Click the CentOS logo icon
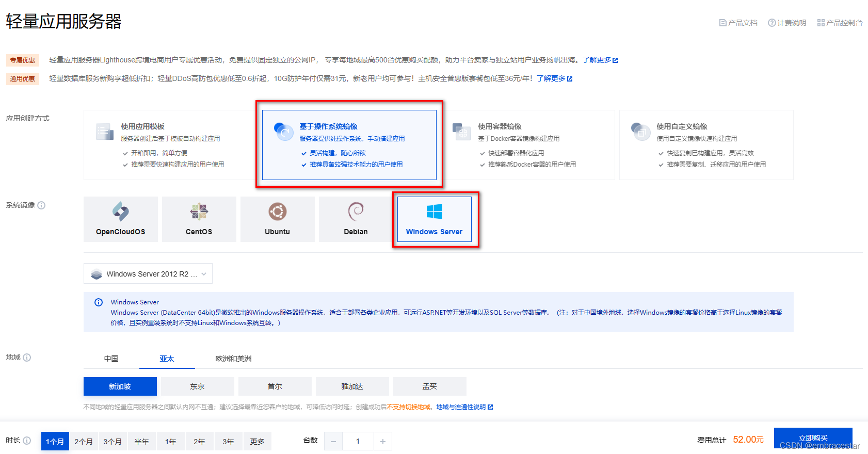 point(199,212)
